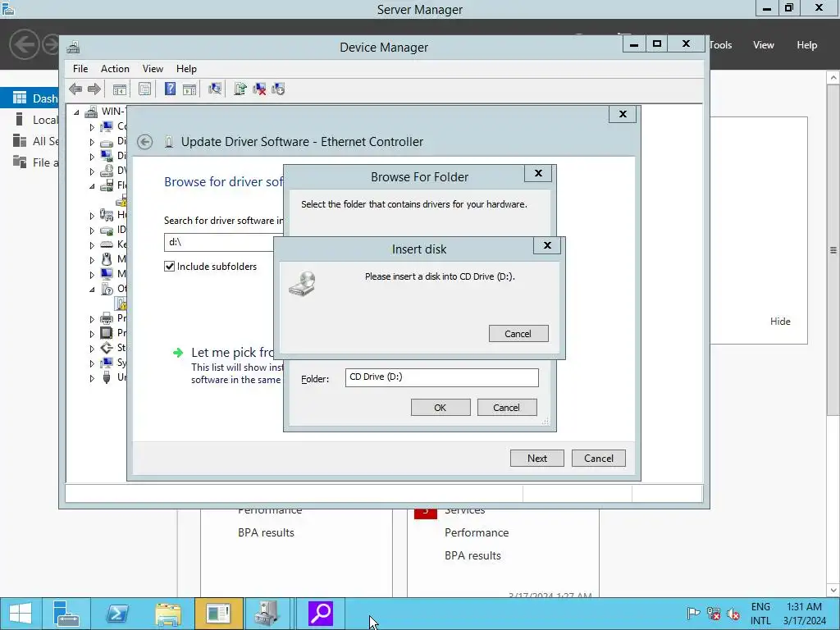Expand the Keyboards tree node arrow
The image size is (840, 630).
point(92,244)
